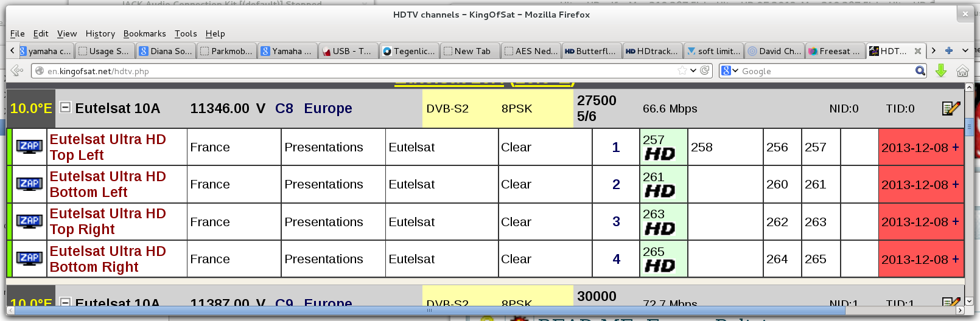This screenshot has width=980, height=321.
Task: Open Eutelsat Ultra HD Bottom Left link
Action: point(108,184)
